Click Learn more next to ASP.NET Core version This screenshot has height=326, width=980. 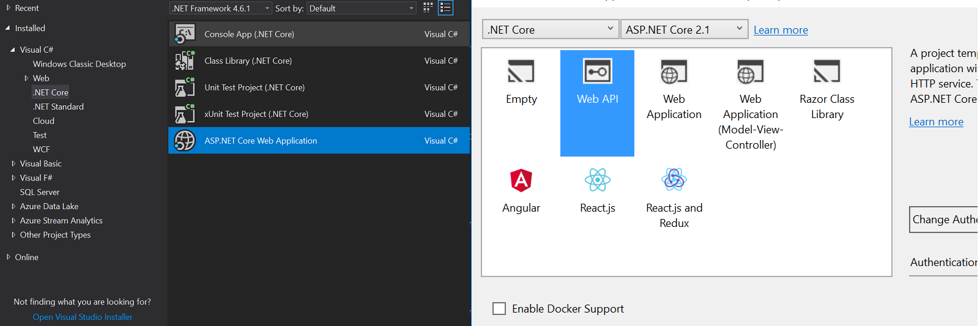tap(781, 30)
